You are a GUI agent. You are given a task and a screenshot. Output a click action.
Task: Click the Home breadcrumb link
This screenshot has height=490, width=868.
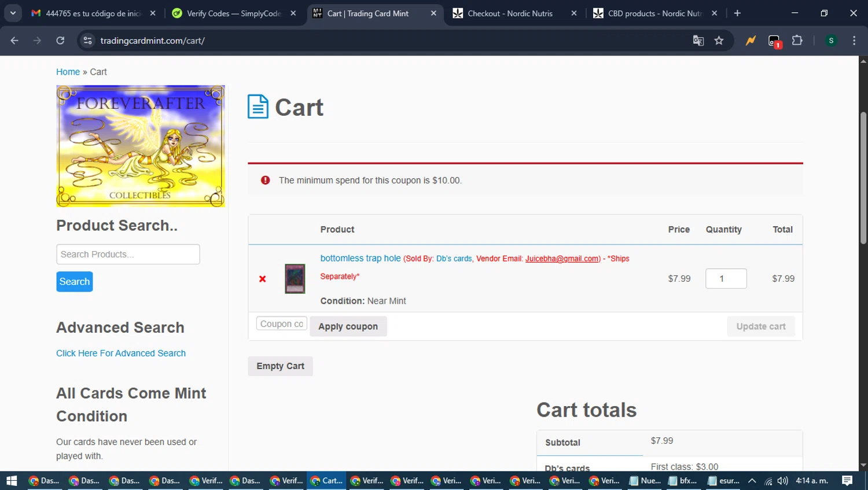(x=68, y=72)
